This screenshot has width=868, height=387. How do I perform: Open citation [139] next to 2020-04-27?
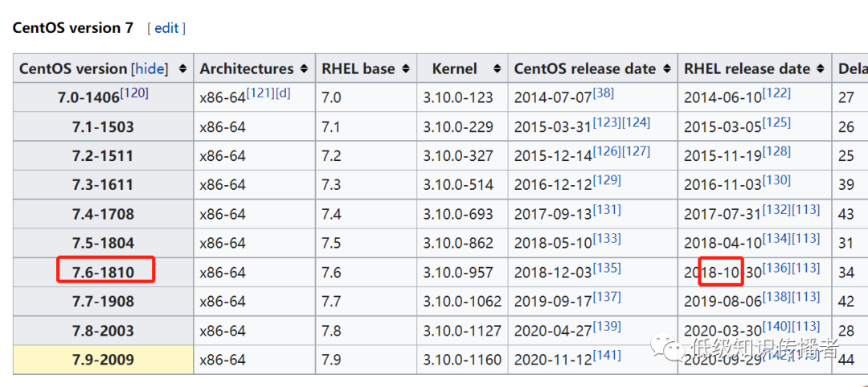pos(607,327)
